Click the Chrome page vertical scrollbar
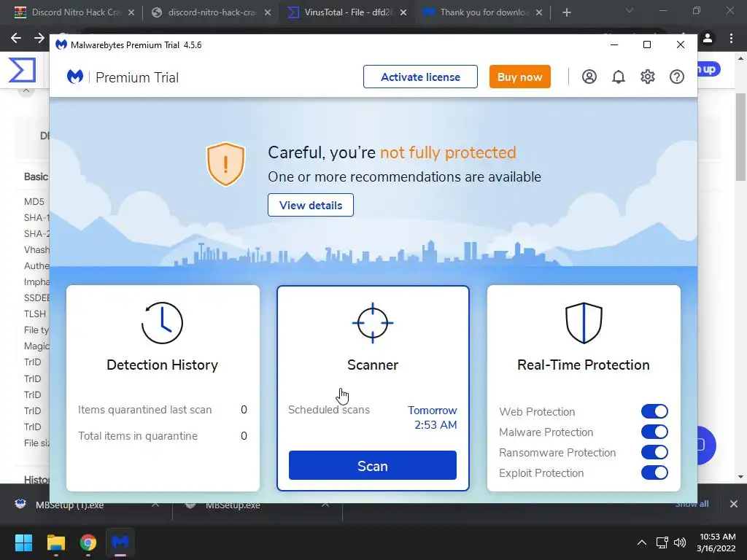Viewport: 747px width, 560px height. 740,136
